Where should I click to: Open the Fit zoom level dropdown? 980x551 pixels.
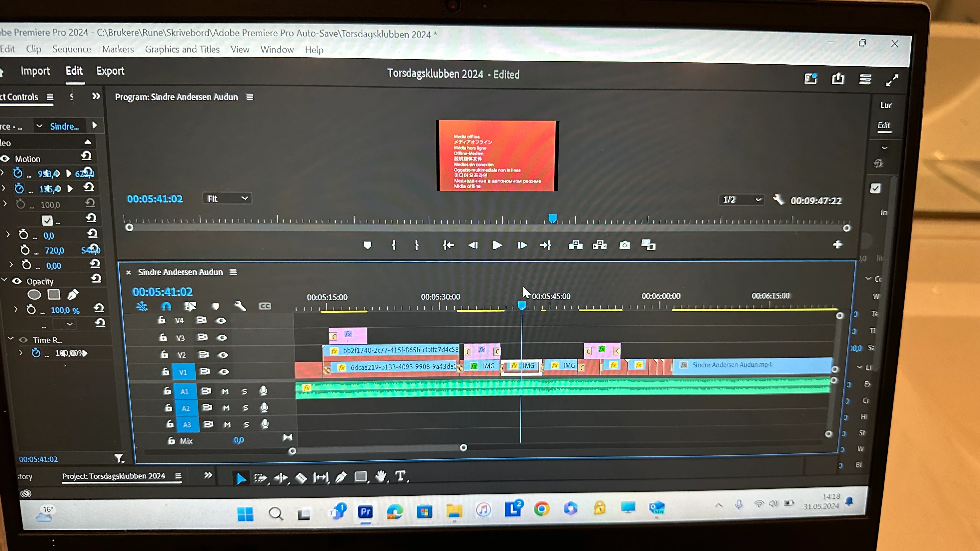(227, 198)
